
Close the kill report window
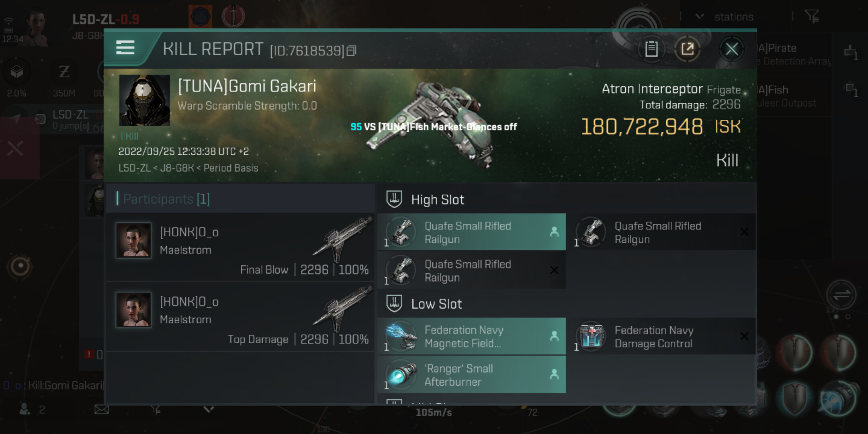[731, 49]
